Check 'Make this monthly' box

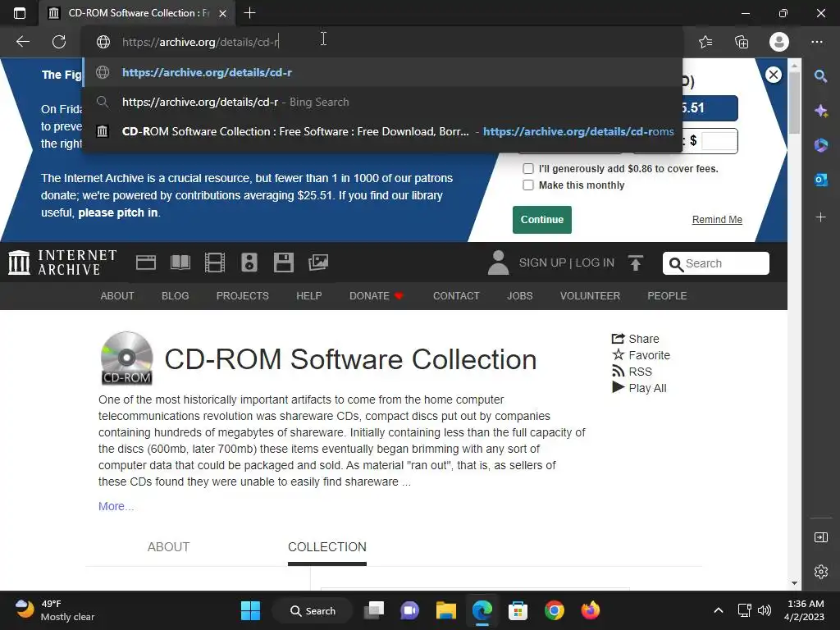[x=528, y=185]
